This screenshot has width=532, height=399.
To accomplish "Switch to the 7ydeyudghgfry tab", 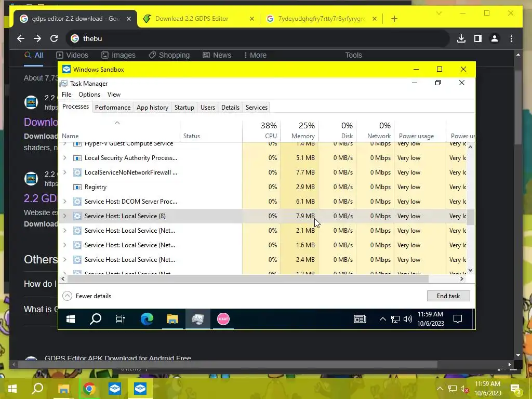I will [x=321, y=19].
